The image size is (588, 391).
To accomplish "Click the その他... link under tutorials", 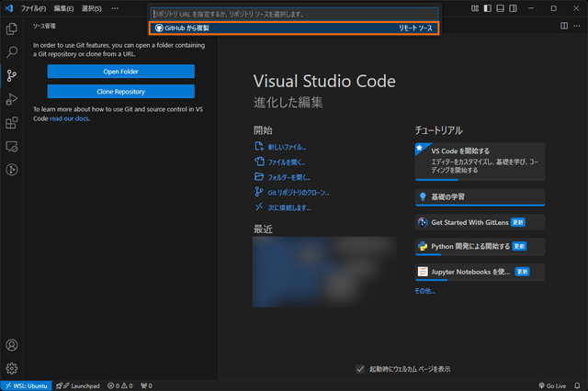I will click(424, 291).
